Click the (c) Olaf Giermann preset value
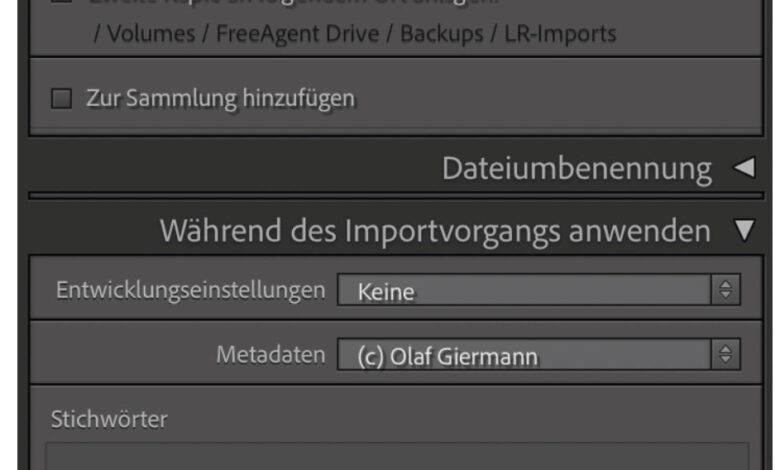 click(x=448, y=357)
